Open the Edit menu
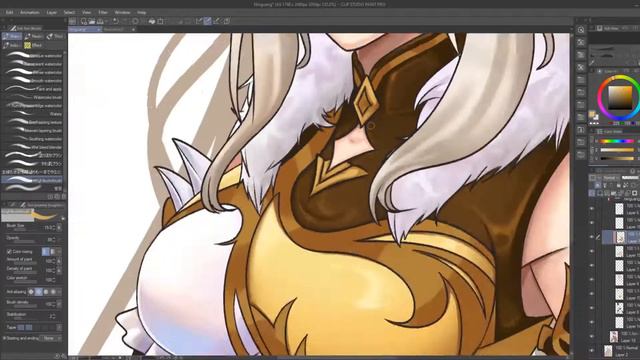The height and width of the screenshot is (360, 640). 9,13
